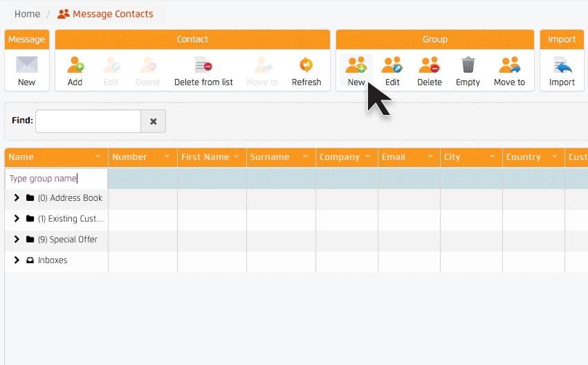Click the New message envelope icon
The width and height of the screenshot is (588, 365).
click(x=26, y=64)
